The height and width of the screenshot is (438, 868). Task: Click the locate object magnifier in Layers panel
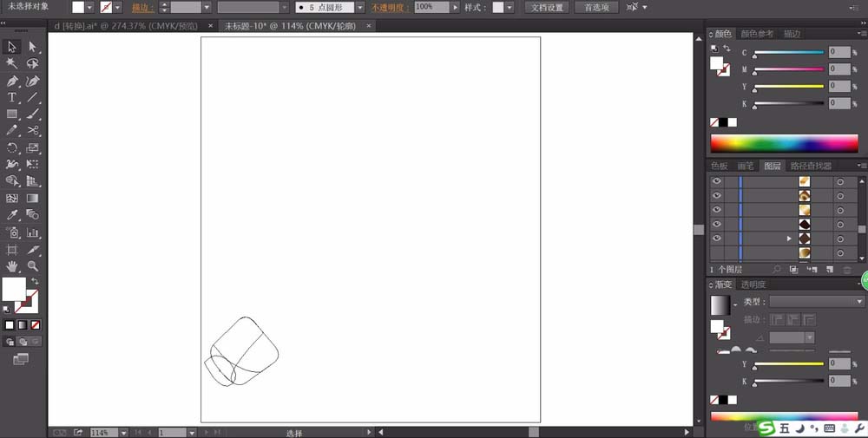(x=777, y=270)
